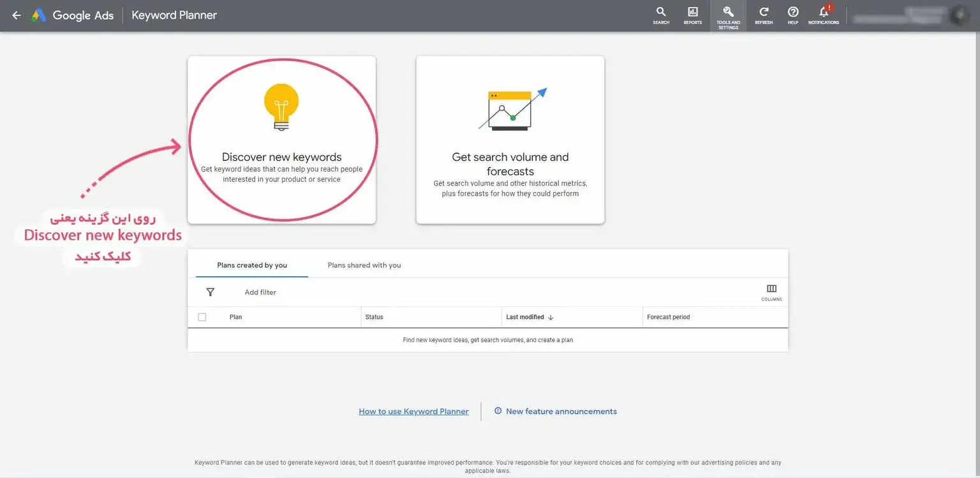Click the Last modified column header

coord(525,317)
